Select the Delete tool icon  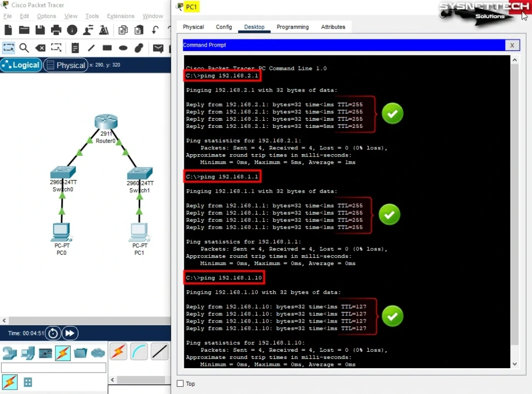coord(40,48)
